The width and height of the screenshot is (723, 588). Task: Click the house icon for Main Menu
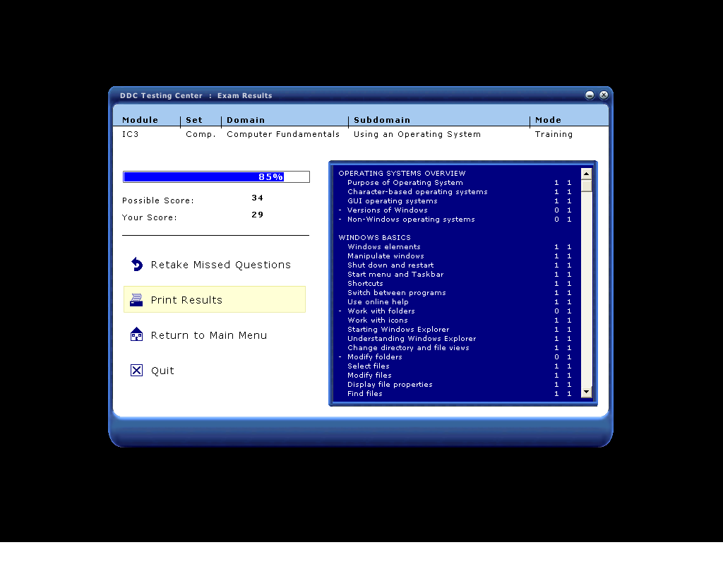pyautogui.click(x=136, y=335)
